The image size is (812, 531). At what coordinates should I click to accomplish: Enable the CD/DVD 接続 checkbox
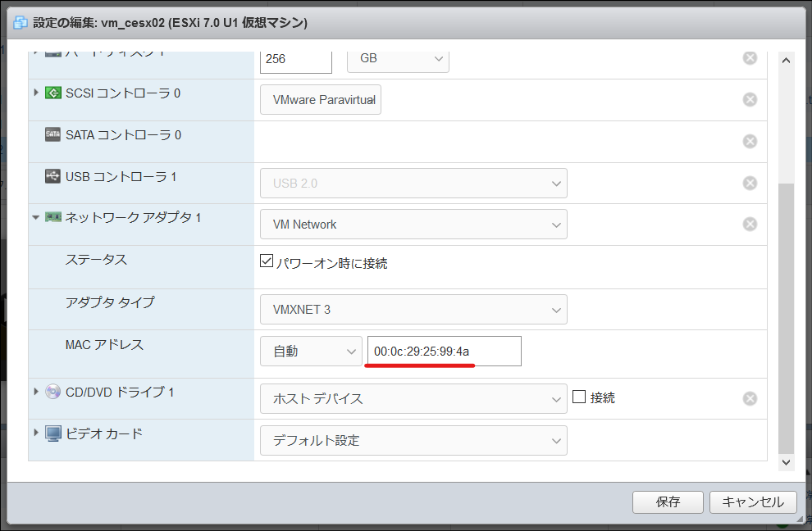(x=579, y=397)
